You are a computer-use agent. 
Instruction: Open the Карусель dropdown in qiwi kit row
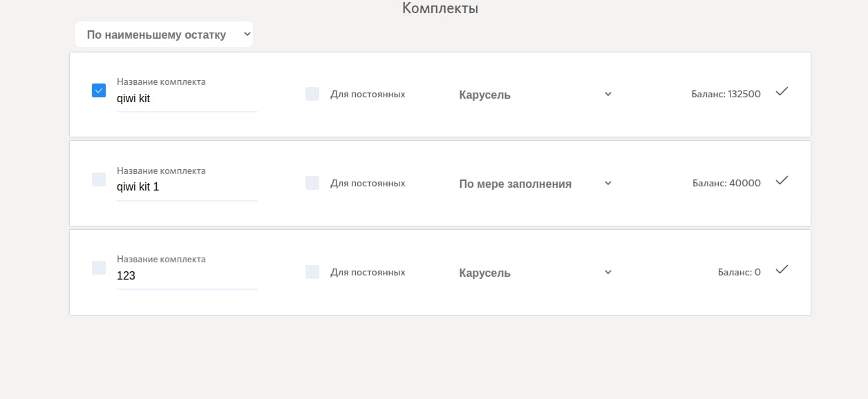pyautogui.click(x=536, y=95)
